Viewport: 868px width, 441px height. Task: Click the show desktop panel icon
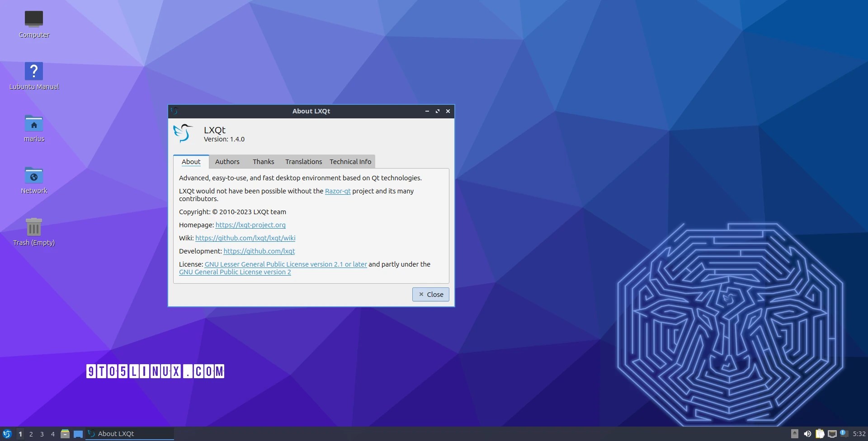[78, 434]
